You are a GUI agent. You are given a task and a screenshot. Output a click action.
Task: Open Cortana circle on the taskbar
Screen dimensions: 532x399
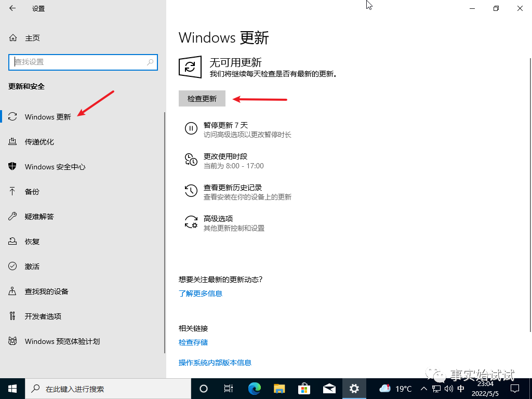point(204,389)
